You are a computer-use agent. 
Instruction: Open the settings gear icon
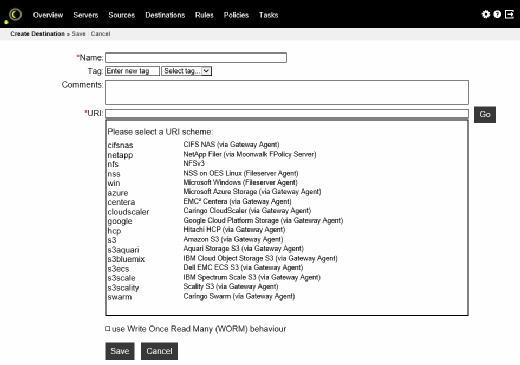pyautogui.click(x=486, y=14)
